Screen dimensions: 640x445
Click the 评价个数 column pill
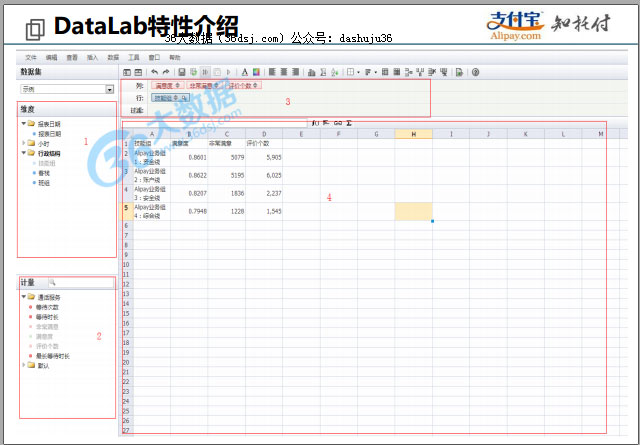click(244, 85)
